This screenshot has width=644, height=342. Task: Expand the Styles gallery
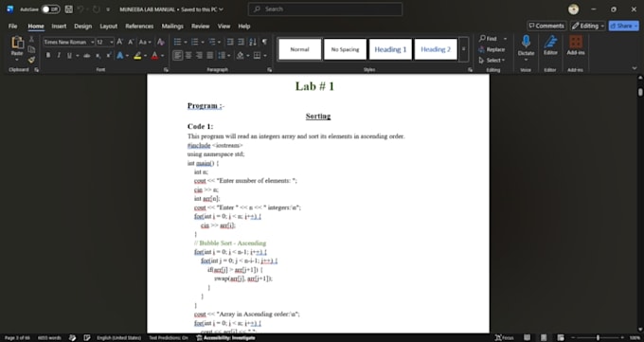pyautogui.click(x=464, y=49)
